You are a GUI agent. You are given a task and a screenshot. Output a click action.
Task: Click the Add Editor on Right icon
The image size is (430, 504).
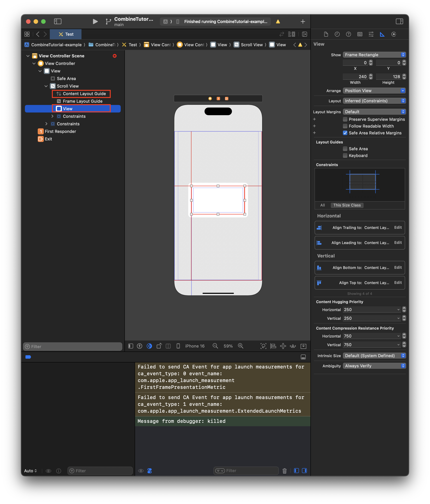pyautogui.click(x=304, y=34)
